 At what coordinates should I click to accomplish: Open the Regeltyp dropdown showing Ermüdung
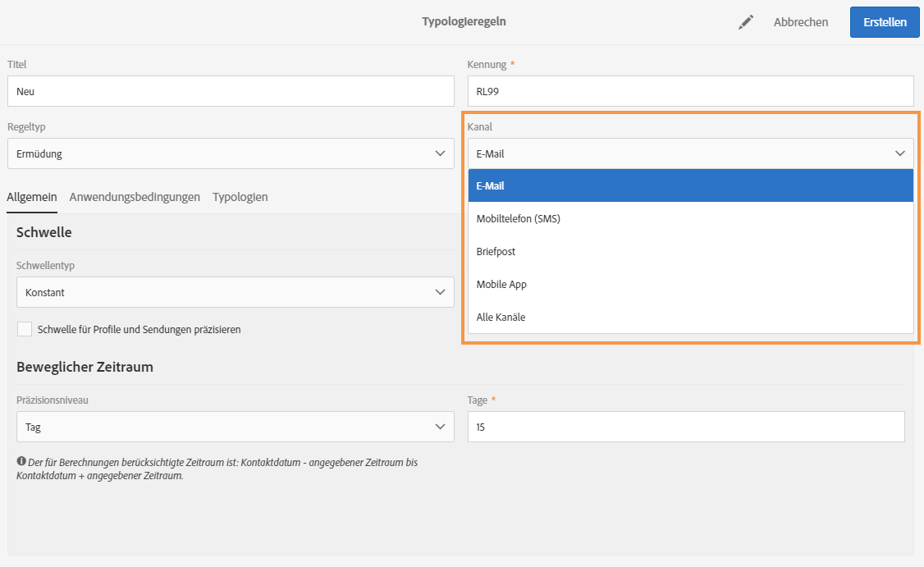pyautogui.click(x=230, y=153)
